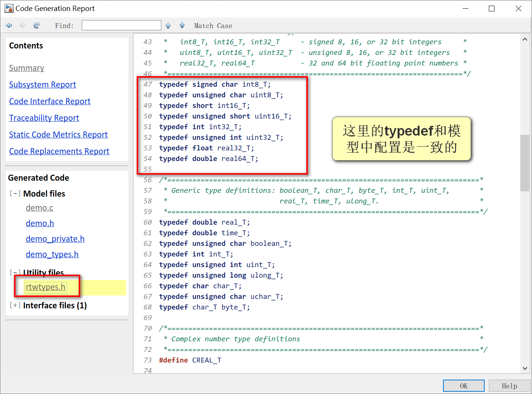The image size is (532, 394).
Task: Click the Code Generation Report window icon
Action: coord(9,8)
